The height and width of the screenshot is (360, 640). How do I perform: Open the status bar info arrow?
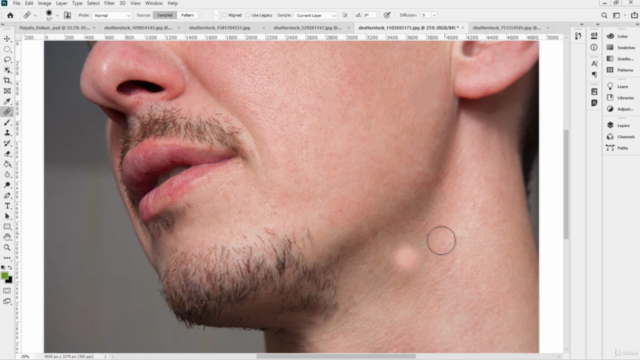click(x=105, y=356)
